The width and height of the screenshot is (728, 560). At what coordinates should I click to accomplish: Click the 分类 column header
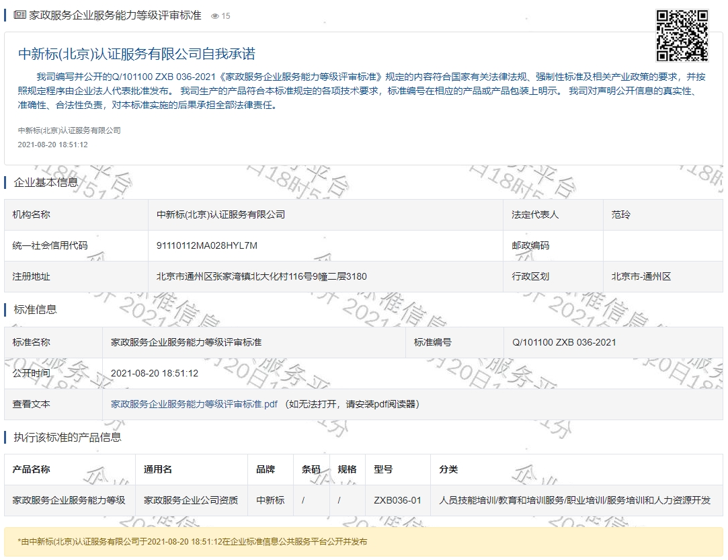click(577, 469)
